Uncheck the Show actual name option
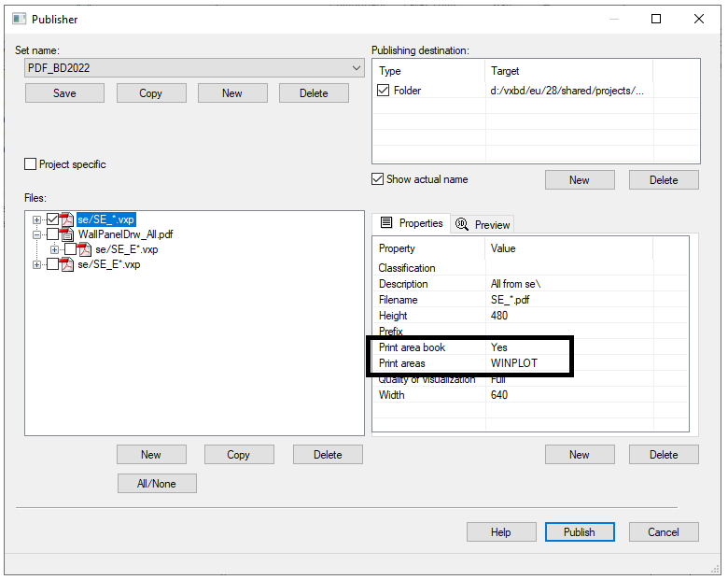The image size is (728, 580). pos(378,179)
